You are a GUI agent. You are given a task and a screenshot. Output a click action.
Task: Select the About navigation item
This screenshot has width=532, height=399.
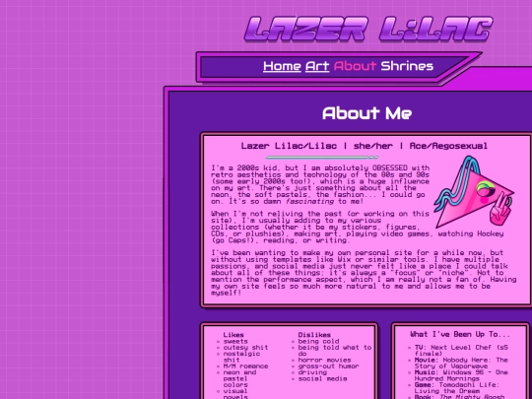(355, 66)
